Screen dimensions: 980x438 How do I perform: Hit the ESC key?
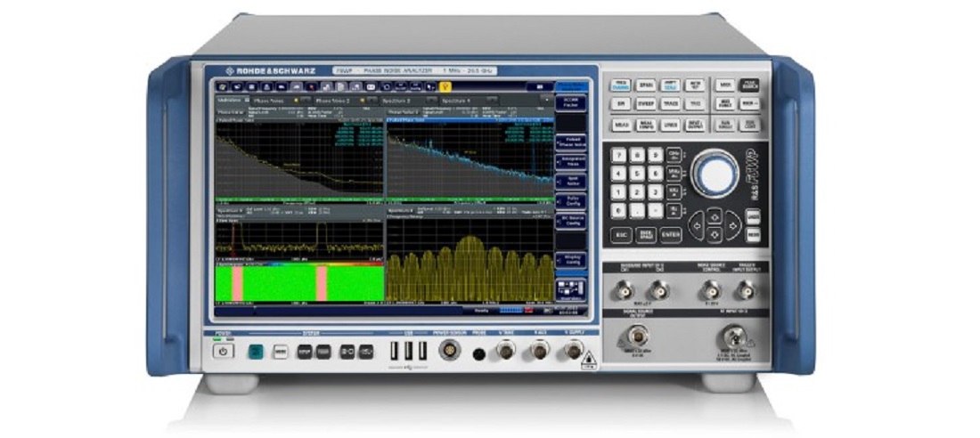(x=621, y=235)
